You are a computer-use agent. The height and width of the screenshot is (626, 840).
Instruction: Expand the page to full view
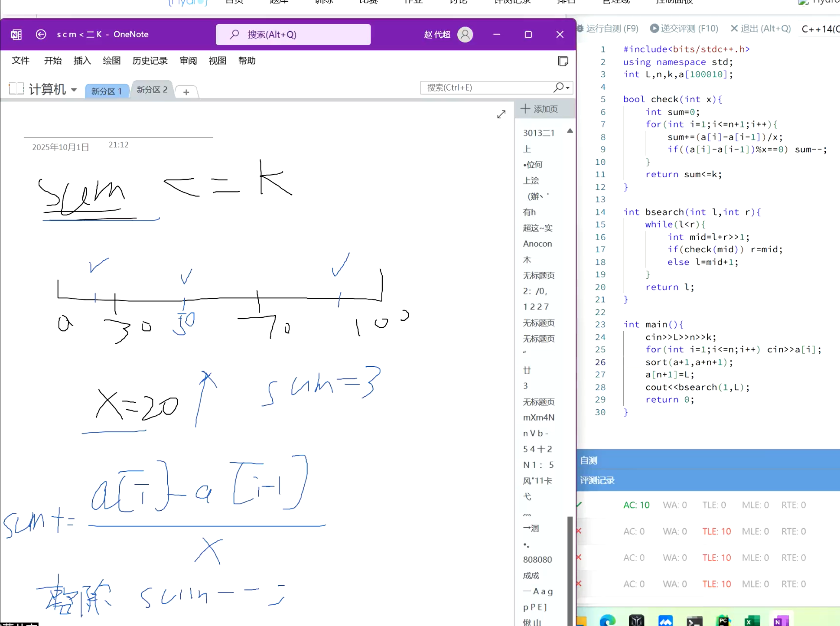501,114
